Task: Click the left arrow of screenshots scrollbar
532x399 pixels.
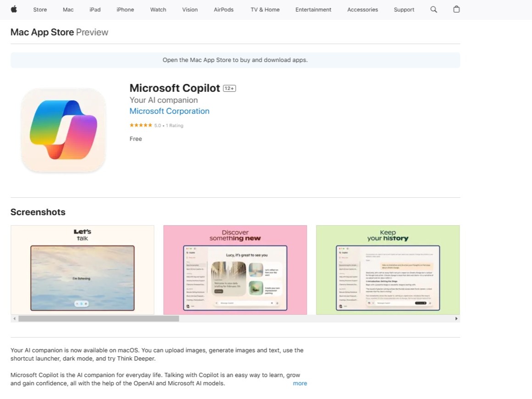Action: tap(14, 319)
